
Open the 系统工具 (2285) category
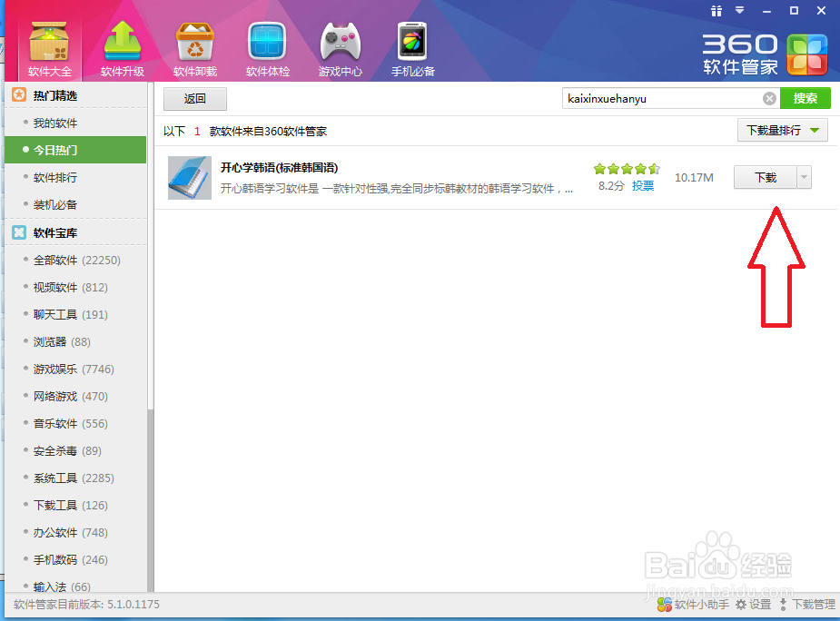pos(75,478)
